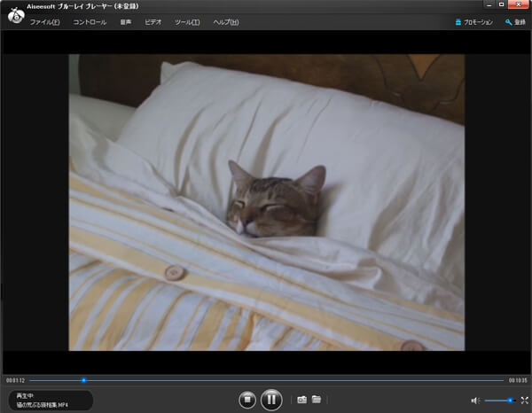Click the playback progress bar handle

(x=83, y=380)
